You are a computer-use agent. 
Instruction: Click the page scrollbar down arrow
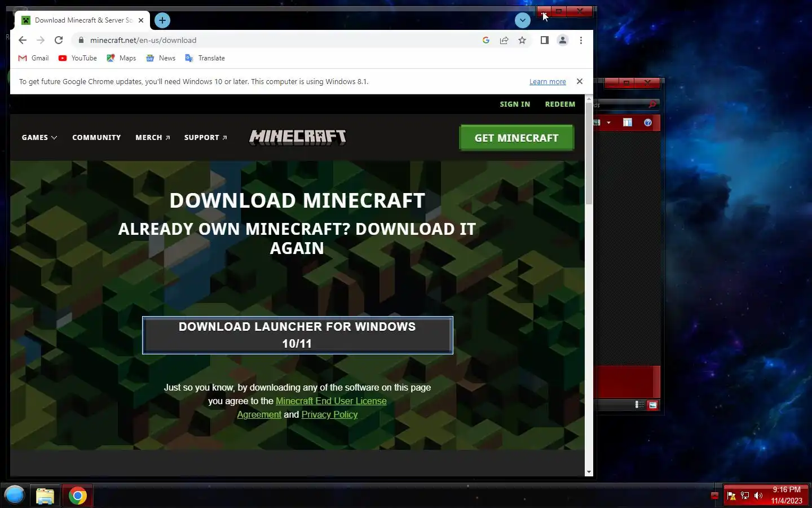589,472
